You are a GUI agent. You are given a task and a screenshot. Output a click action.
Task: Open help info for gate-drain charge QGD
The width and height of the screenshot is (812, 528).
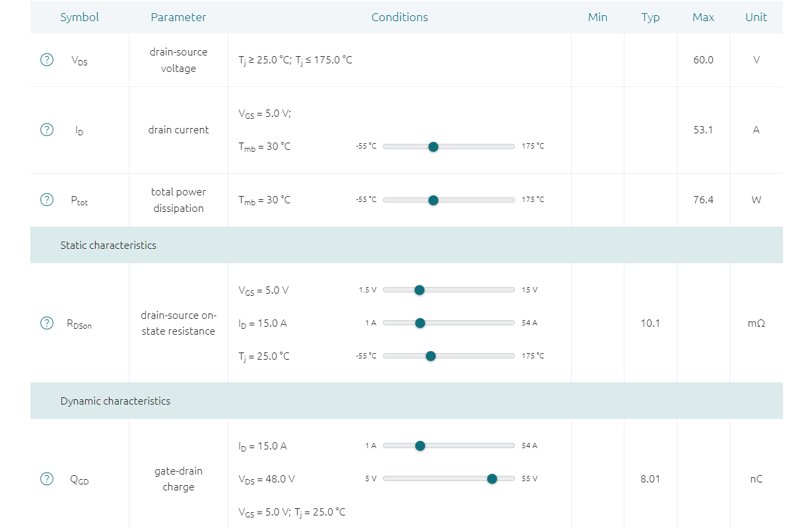(x=46, y=479)
